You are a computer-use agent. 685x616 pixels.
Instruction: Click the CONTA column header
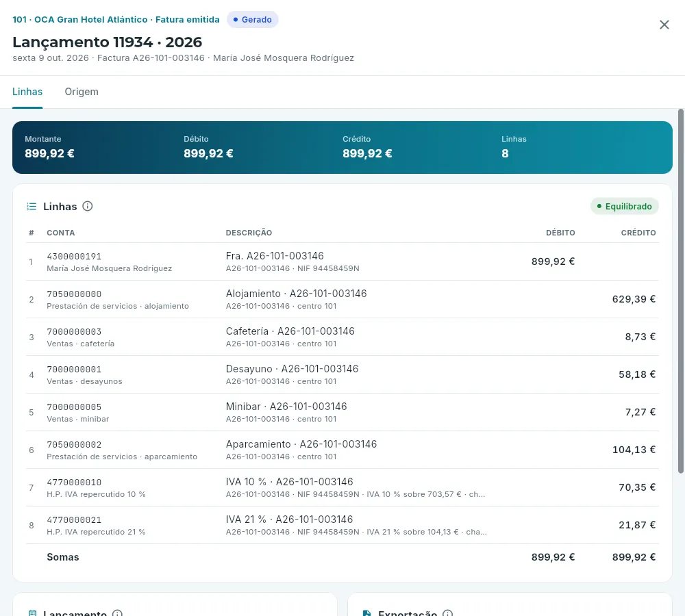coord(61,233)
